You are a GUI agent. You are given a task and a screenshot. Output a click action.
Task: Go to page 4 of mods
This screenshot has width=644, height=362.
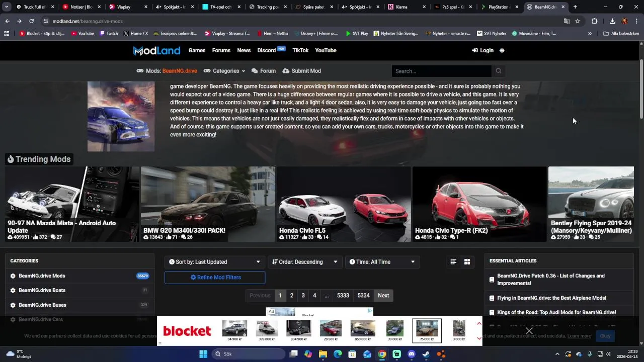314,296
